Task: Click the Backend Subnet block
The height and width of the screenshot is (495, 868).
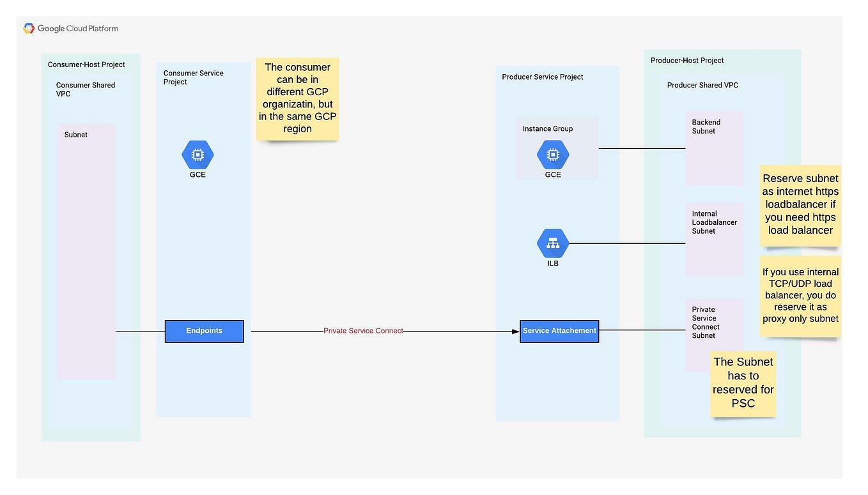Action: pyautogui.click(x=714, y=147)
